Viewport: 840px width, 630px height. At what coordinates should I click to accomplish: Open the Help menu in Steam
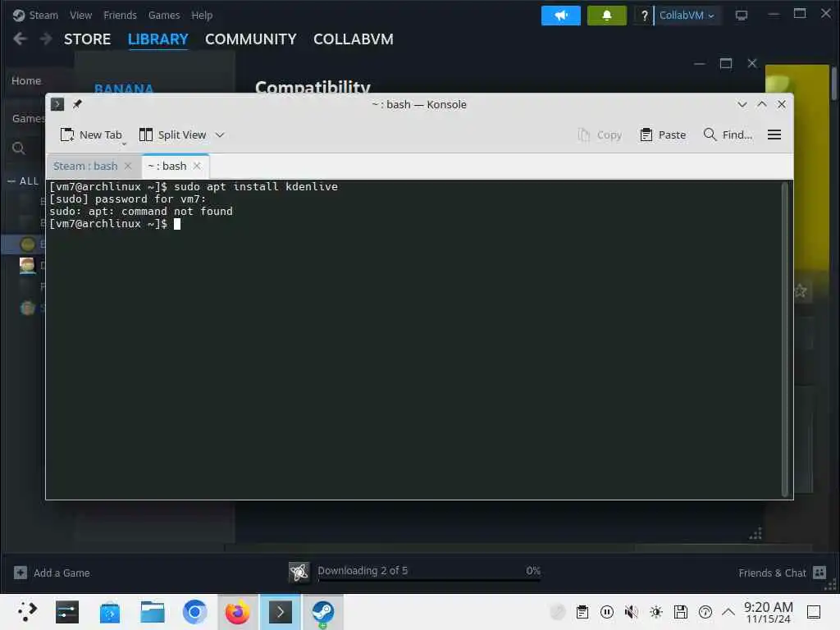pyautogui.click(x=202, y=15)
